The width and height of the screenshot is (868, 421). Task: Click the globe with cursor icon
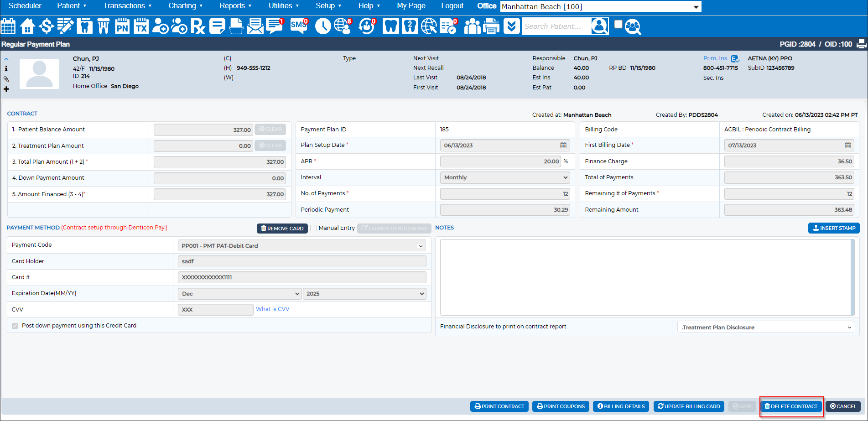(x=429, y=26)
